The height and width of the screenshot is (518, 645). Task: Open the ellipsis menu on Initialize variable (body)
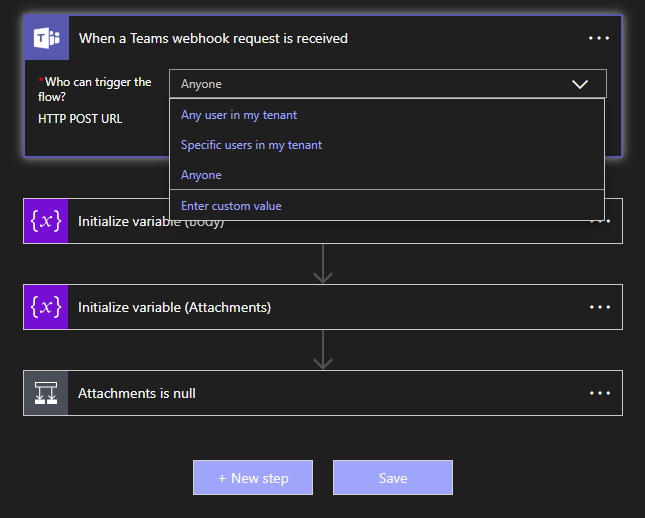(601, 221)
